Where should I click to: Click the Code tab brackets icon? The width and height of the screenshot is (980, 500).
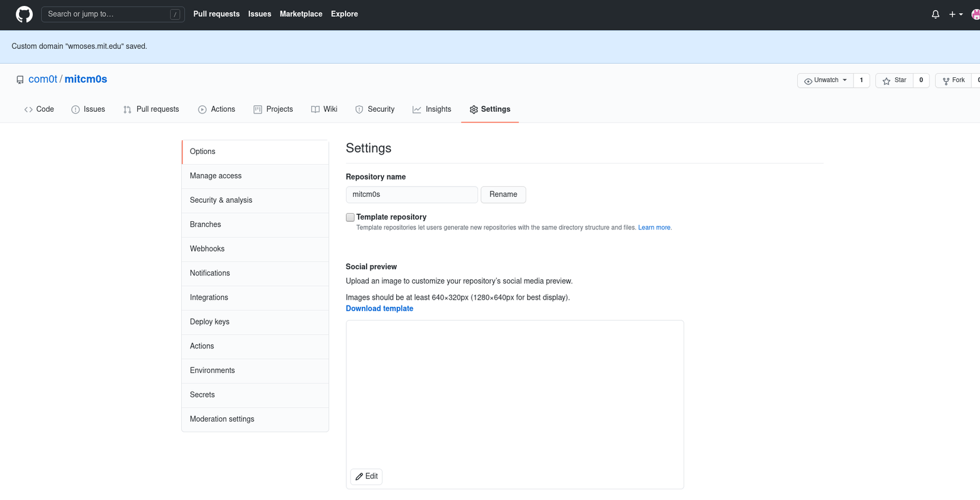(29, 109)
